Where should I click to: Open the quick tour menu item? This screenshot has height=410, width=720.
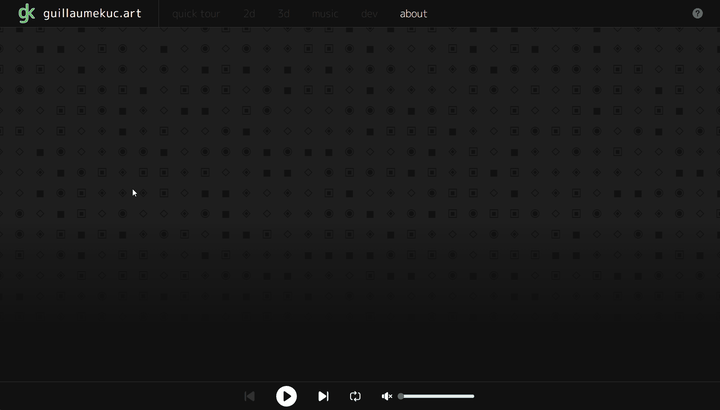click(195, 14)
